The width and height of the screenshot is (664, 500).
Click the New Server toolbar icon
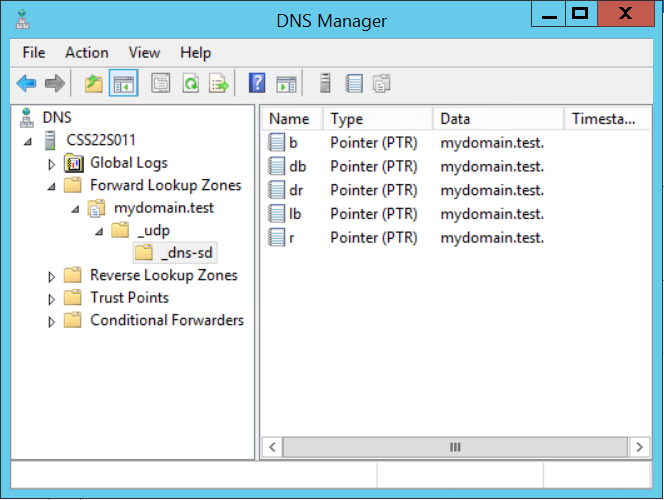click(324, 84)
